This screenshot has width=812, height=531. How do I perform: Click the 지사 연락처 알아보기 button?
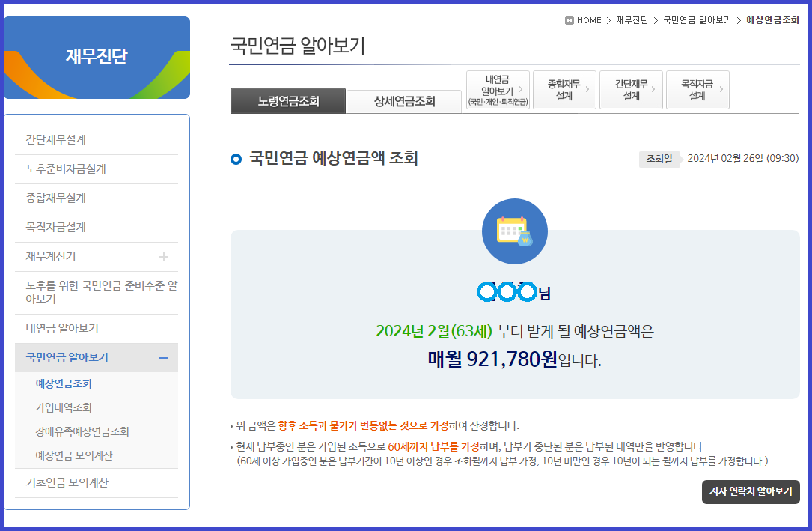coord(751,492)
